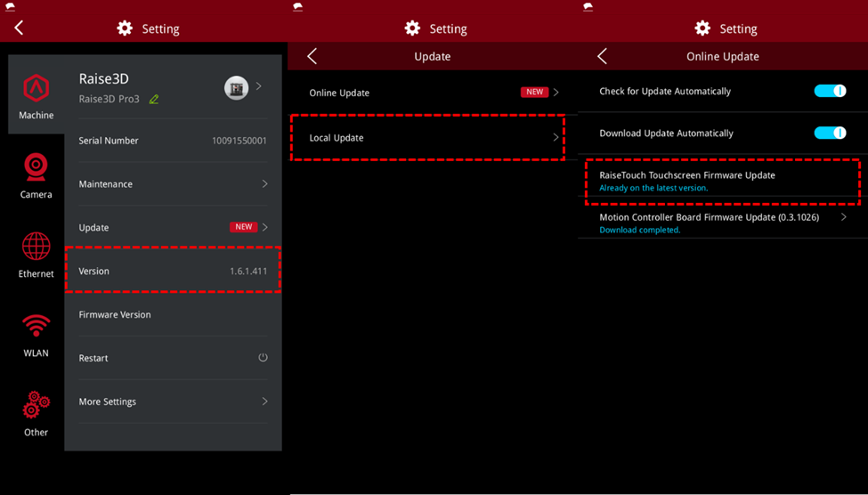Click the green pencil edit name icon
This screenshot has width=868, height=495.
tap(154, 100)
